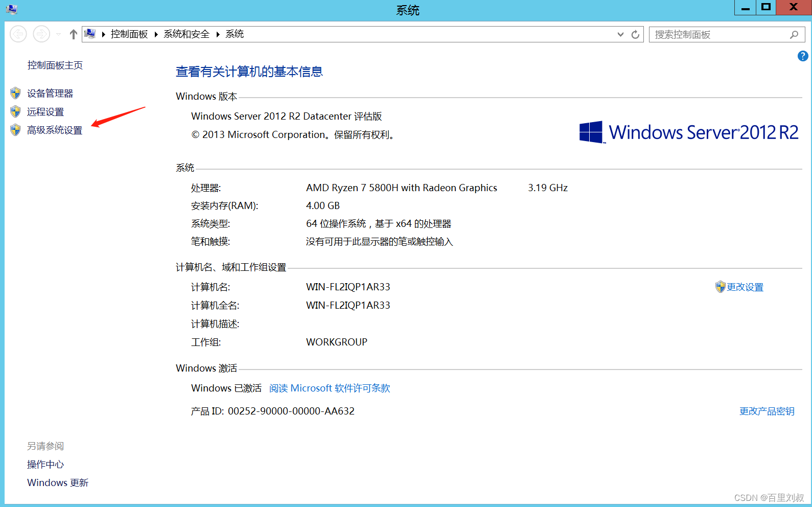The width and height of the screenshot is (812, 507).
Task: Select 4.00 GB memory value
Action: tap(323, 206)
